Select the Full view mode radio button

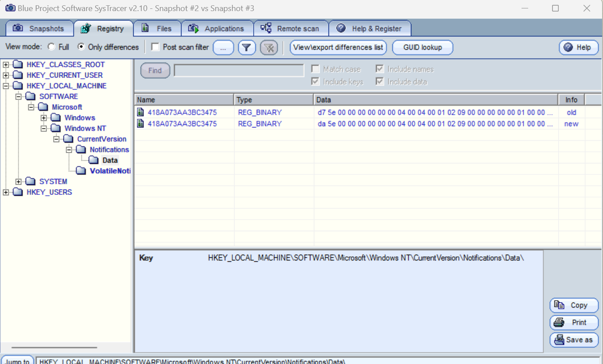pyautogui.click(x=52, y=47)
